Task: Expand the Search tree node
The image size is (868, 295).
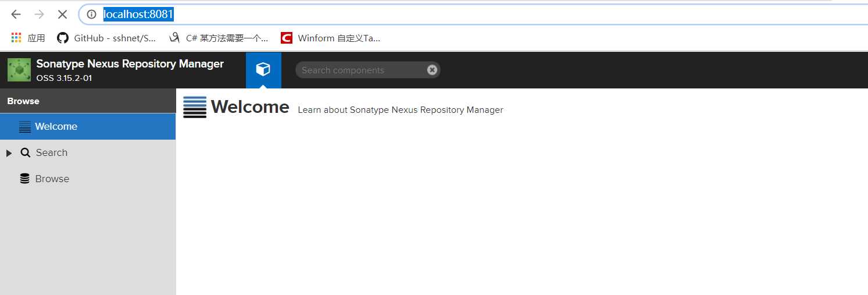Action: (9, 153)
